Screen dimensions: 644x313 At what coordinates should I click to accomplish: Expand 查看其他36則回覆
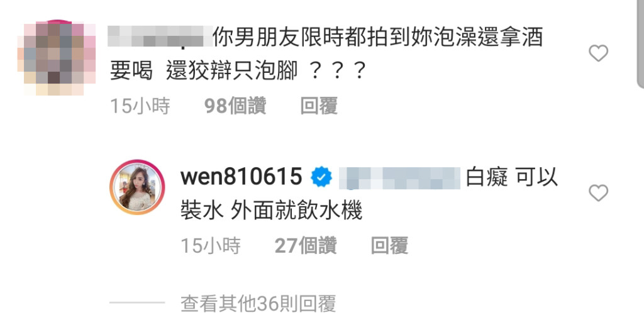[258, 304]
